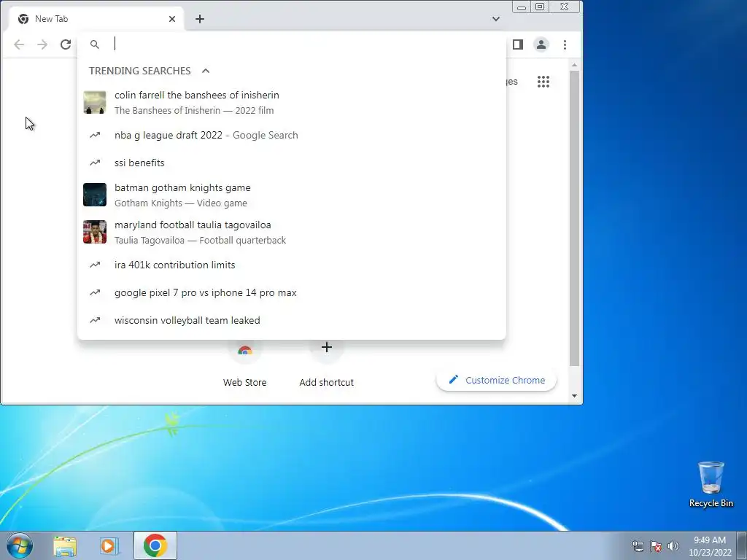Click the trending arrow next to ssi benefits

pyautogui.click(x=95, y=163)
